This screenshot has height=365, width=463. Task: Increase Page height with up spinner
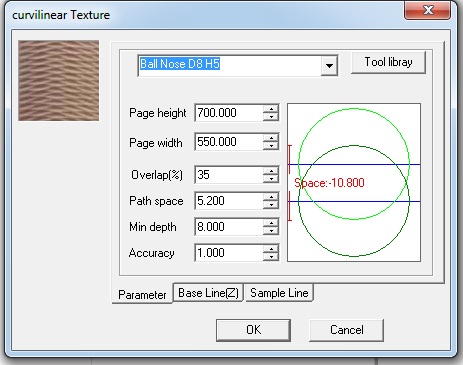271,109
